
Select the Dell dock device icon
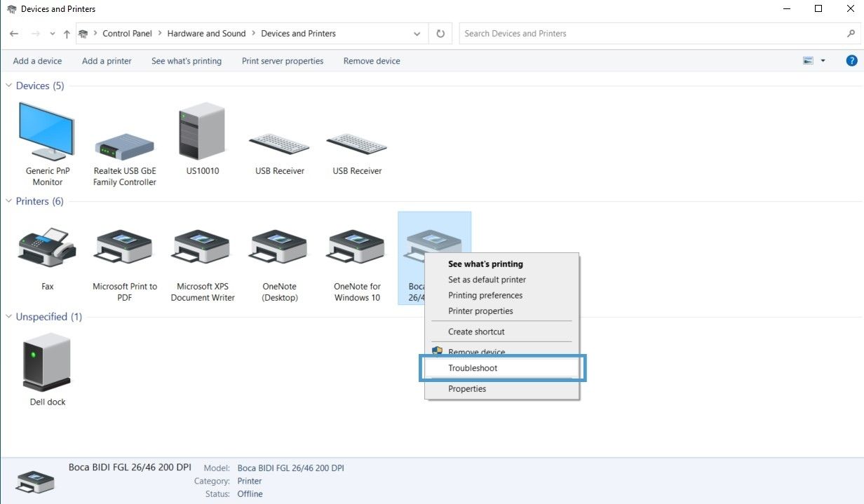click(x=47, y=362)
